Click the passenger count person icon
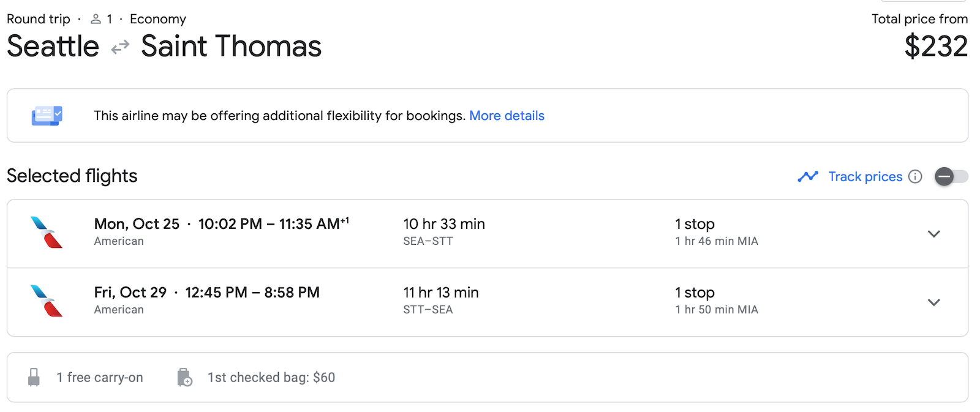Viewport: 980px width, 412px height. [96, 20]
